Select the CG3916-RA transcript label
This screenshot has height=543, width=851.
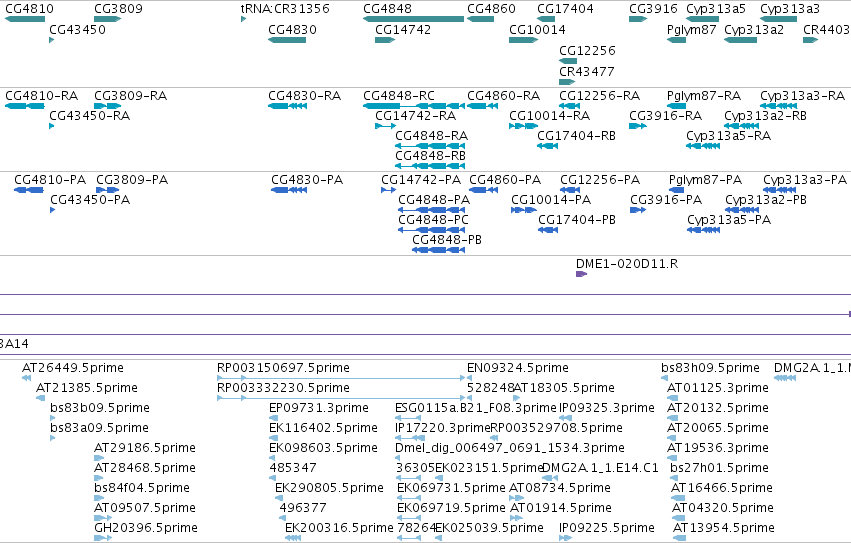(665, 116)
